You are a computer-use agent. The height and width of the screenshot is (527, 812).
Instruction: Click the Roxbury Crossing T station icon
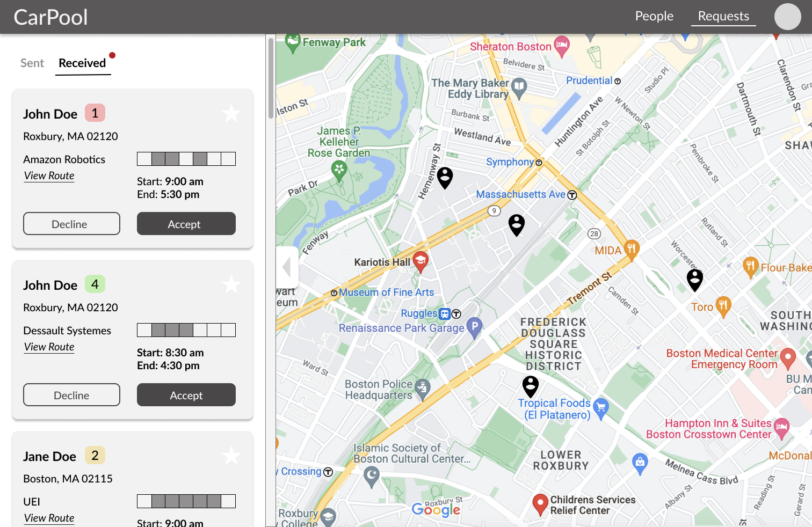click(x=328, y=472)
